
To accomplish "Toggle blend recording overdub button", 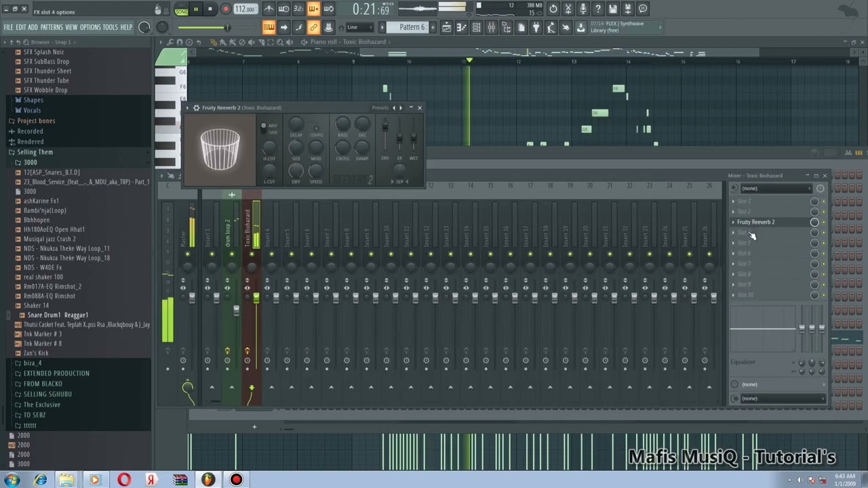I will tap(313, 9).
